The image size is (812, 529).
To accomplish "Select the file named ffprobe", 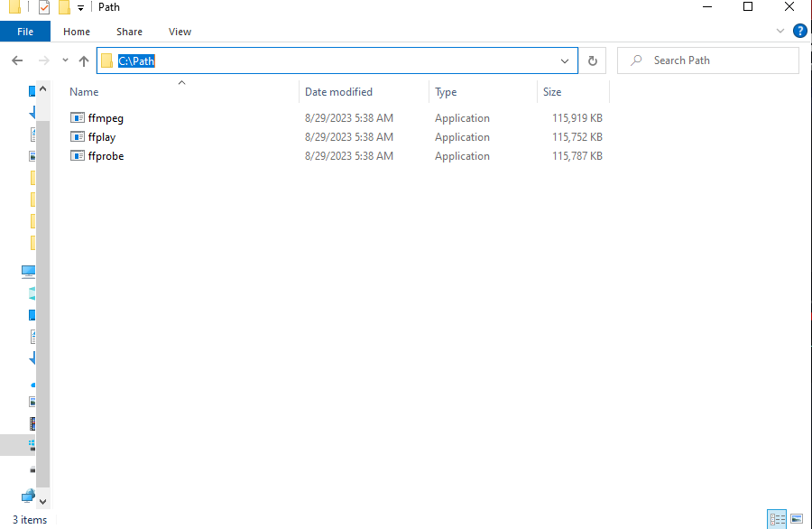I will (x=106, y=156).
